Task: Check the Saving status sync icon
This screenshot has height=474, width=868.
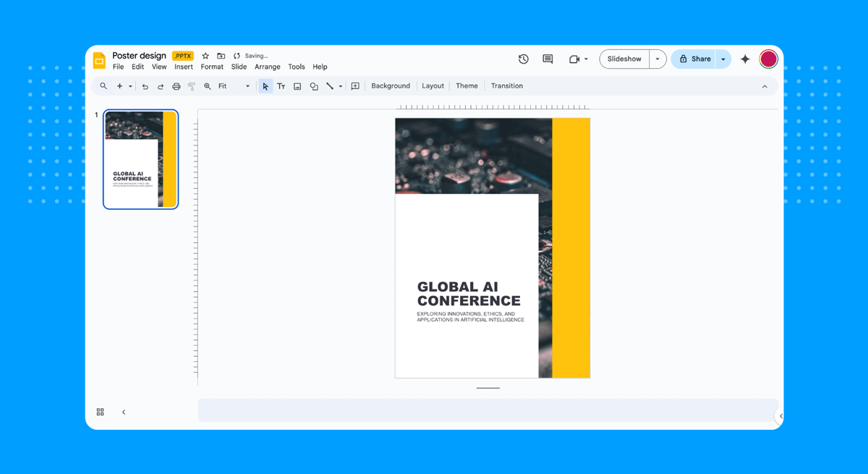Action: [237, 56]
